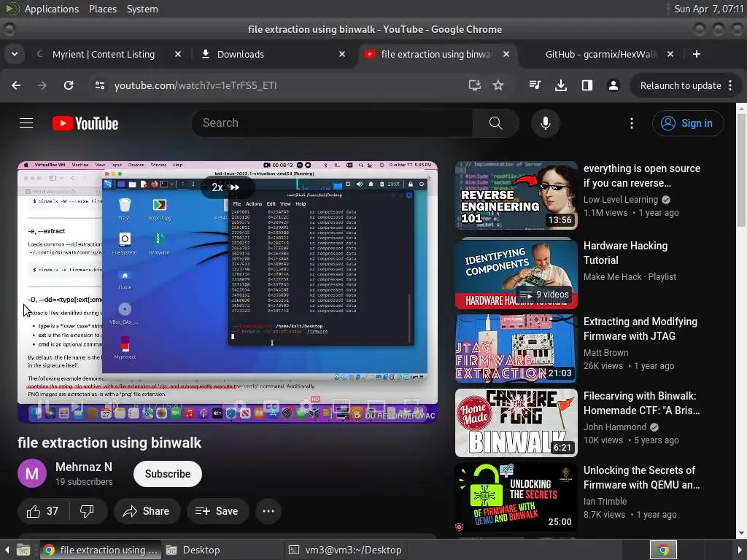Save video to a playlist
This screenshot has height=560, width=747.
[x=217, y=511]
